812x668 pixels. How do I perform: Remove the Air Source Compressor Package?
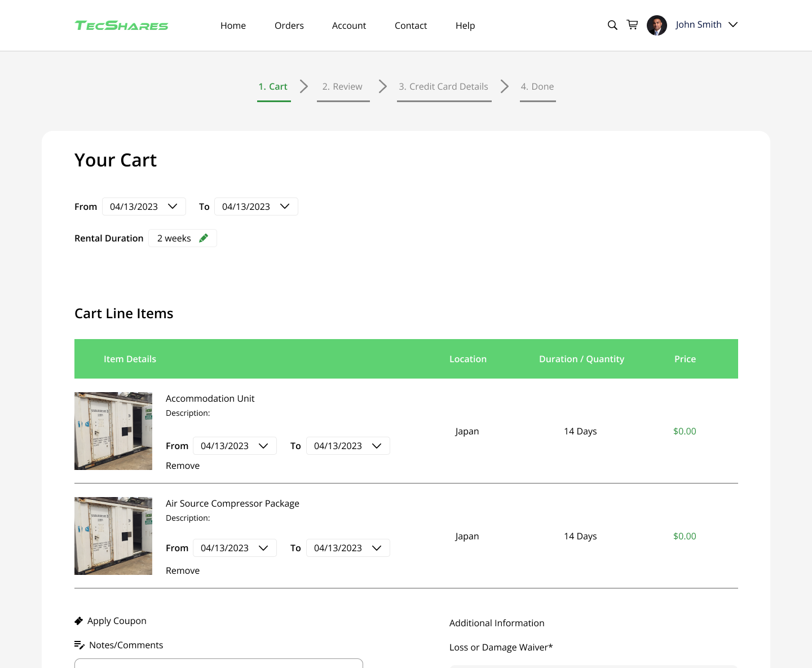(x=183, y=570)
